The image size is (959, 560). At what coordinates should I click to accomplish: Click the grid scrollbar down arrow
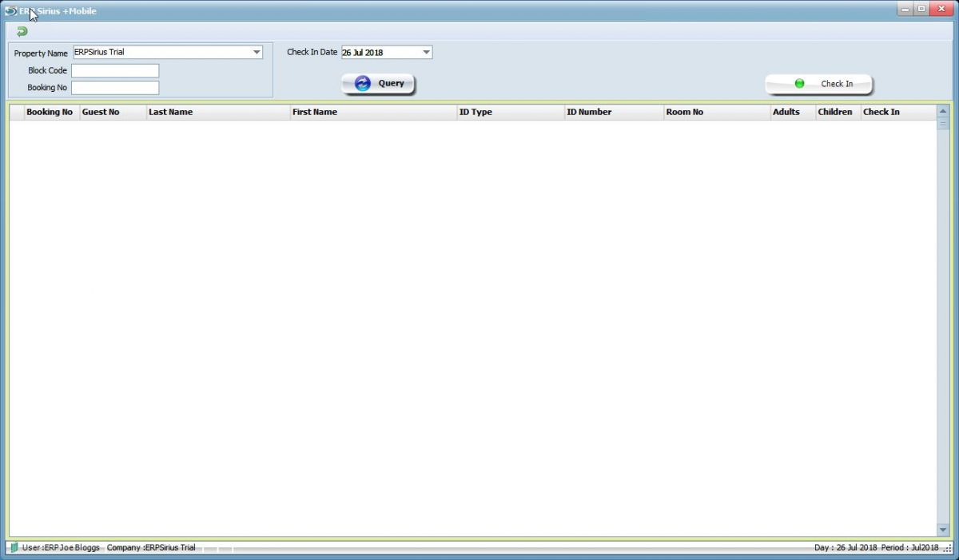pos(943,530)
